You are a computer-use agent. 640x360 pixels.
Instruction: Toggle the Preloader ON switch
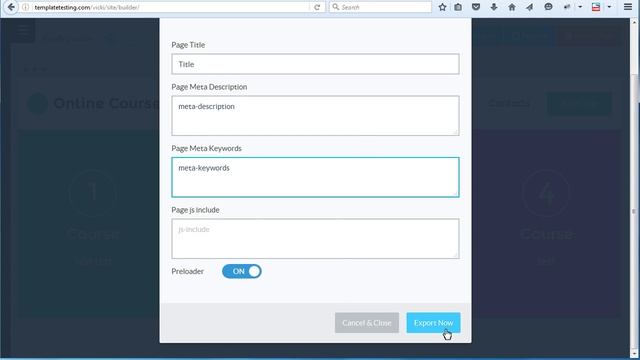point(242,271)
